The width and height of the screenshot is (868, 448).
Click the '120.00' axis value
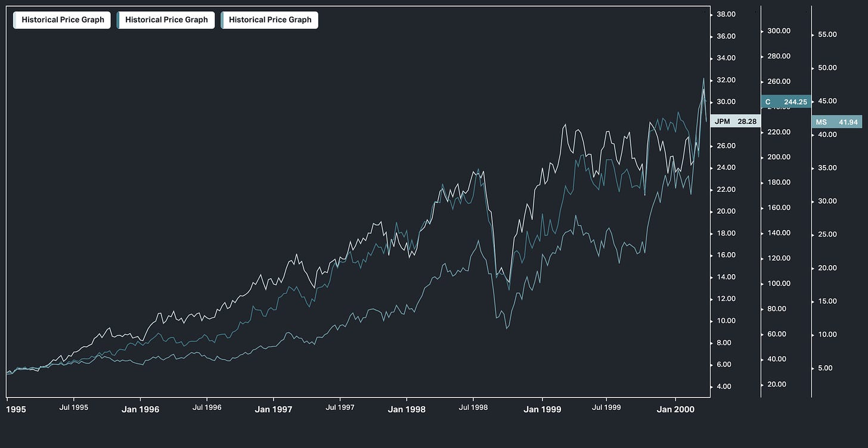(x=779, y=259)
